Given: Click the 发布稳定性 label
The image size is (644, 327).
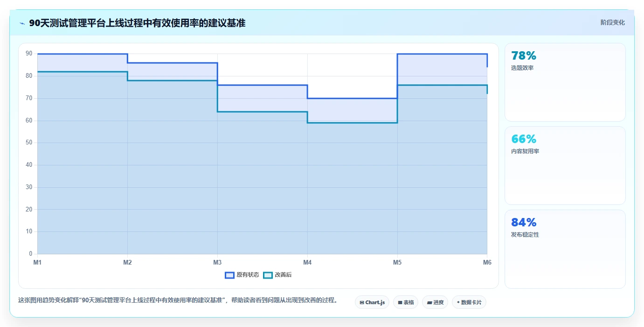Looking at the screenshot, I should coord(525,235).
